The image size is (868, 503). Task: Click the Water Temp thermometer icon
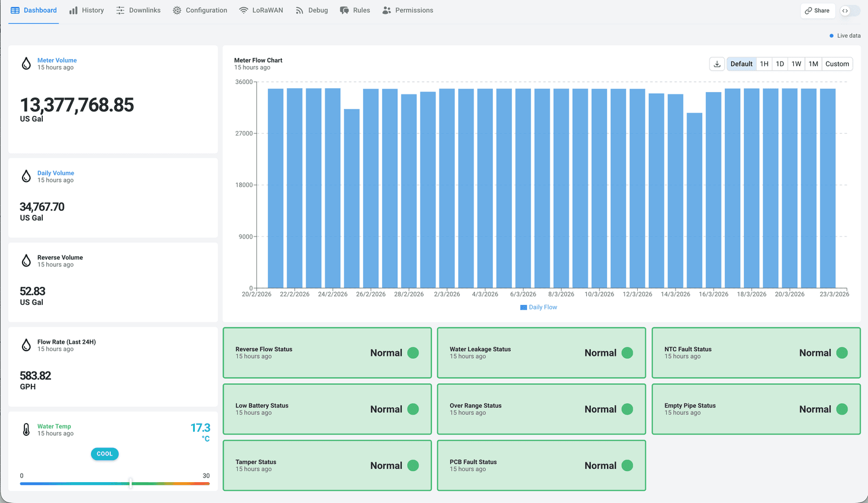tap(26, 429)
